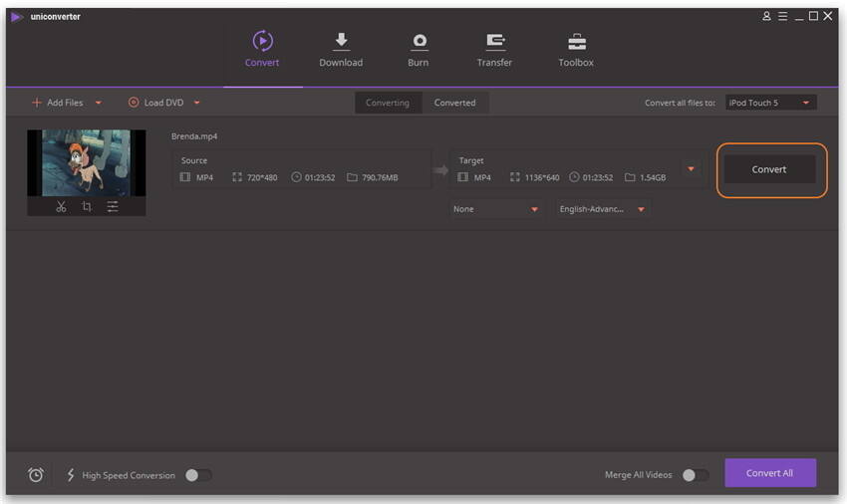Click Load DVD
847x504 pixels.
point(156,103)
